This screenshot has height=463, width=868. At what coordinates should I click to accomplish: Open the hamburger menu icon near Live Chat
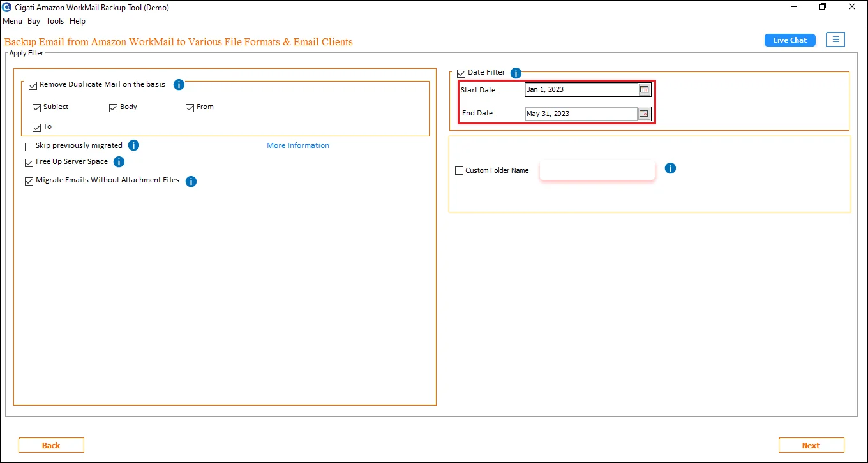pyautogui.click(x=835, y=40)
